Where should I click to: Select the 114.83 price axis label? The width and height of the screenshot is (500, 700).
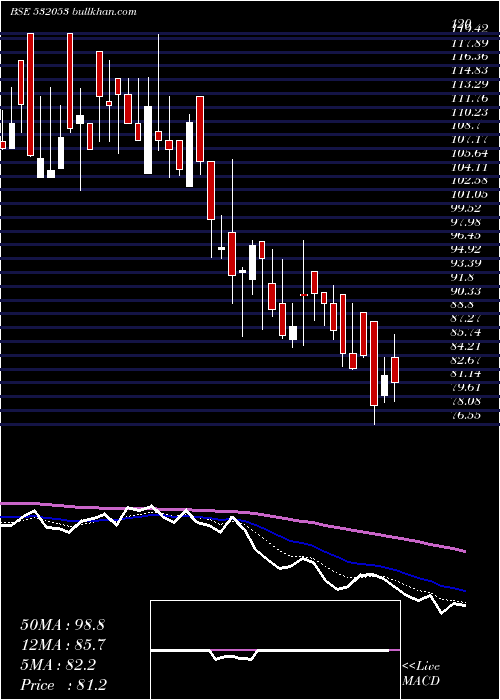(469, 71)
